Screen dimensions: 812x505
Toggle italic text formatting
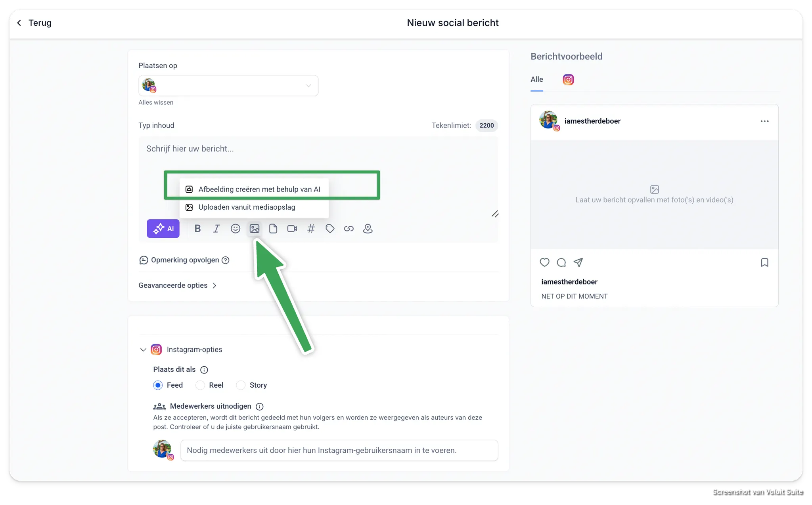(x=216, y=229)
